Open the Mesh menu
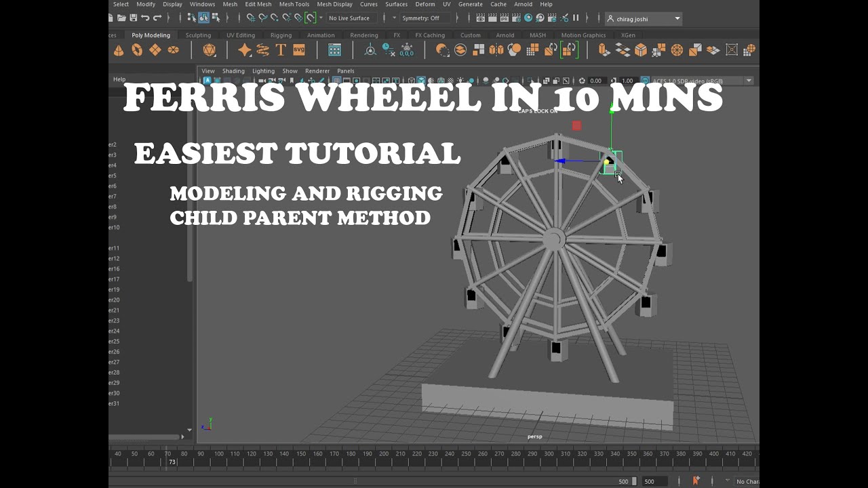 point(230,4)
